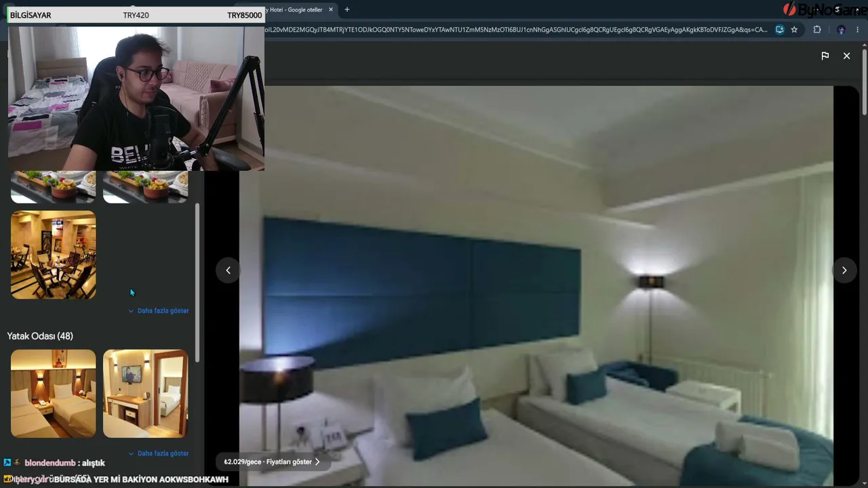This screenshot has height=488, width=868.
Task: Open the twin beds bedroom thumbnail
Action: [54, 394]
